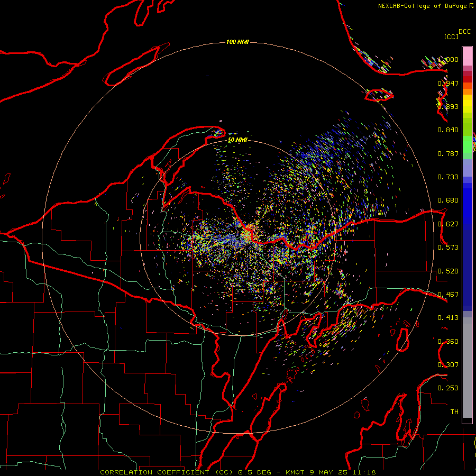Click the 0.840 scale value
Screen dimensions: 476x476
[448, 130]
